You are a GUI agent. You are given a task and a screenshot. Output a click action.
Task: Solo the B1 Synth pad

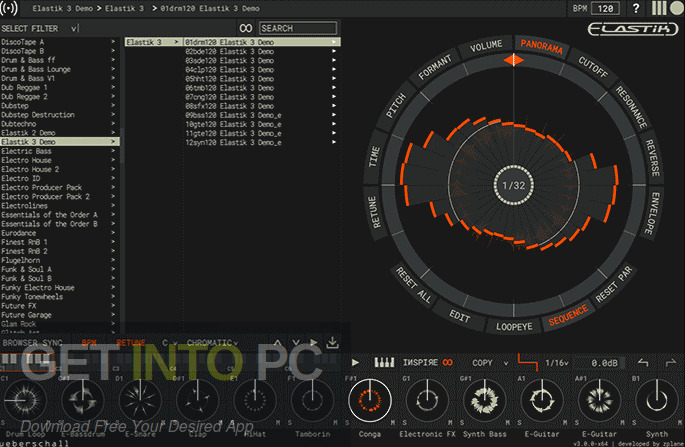[x=634, y=423]
